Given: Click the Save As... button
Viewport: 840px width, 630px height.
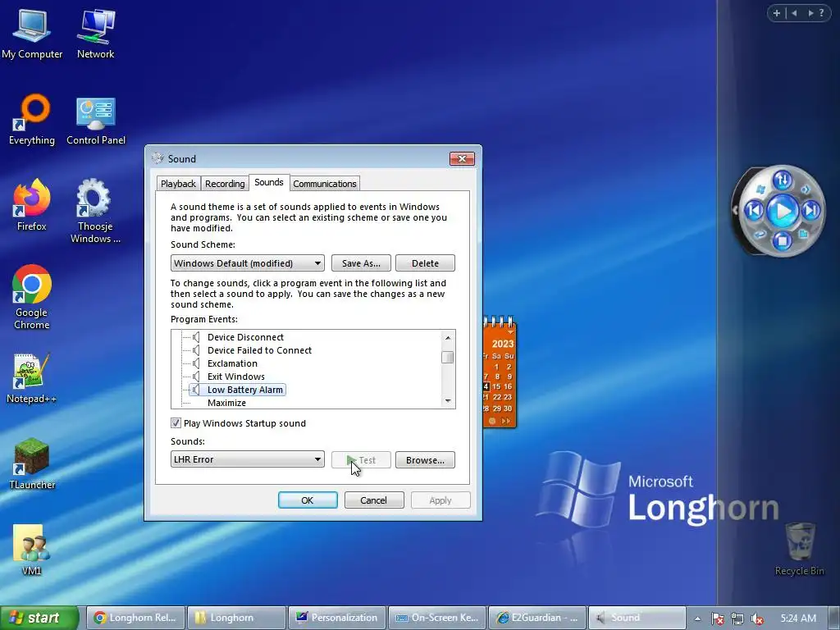Looking at the screenshot, I should [x=361, y=263].
